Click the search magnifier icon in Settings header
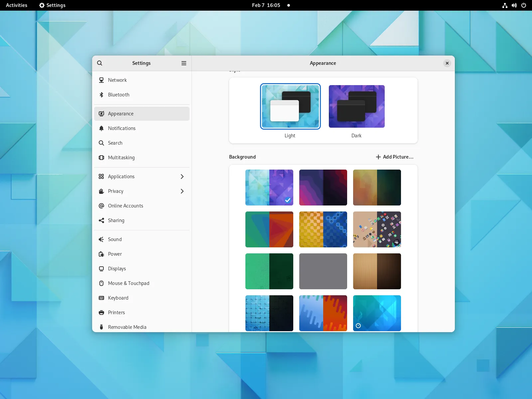This screenshot has width=532, height=399. (x=99, y=63)
